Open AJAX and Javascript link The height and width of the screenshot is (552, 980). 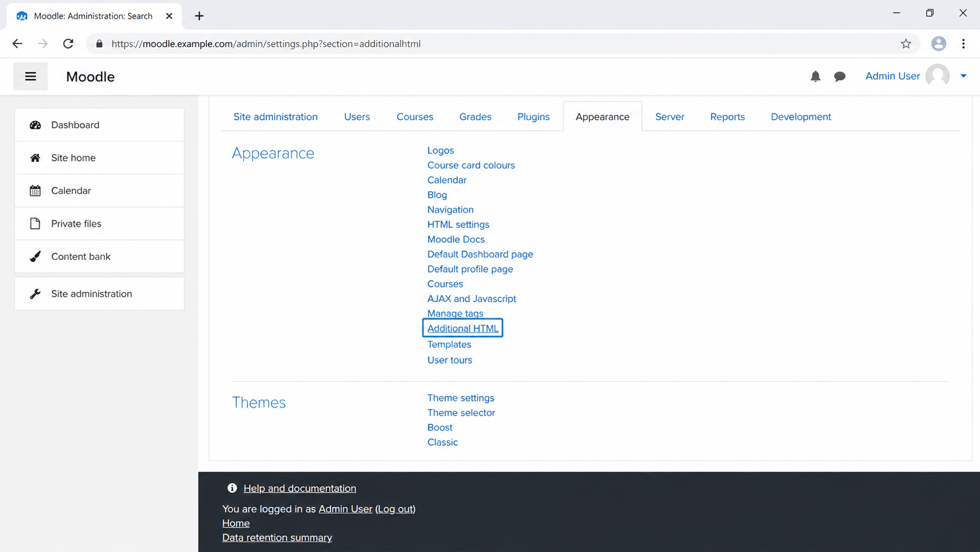click(x=471, y=299)
